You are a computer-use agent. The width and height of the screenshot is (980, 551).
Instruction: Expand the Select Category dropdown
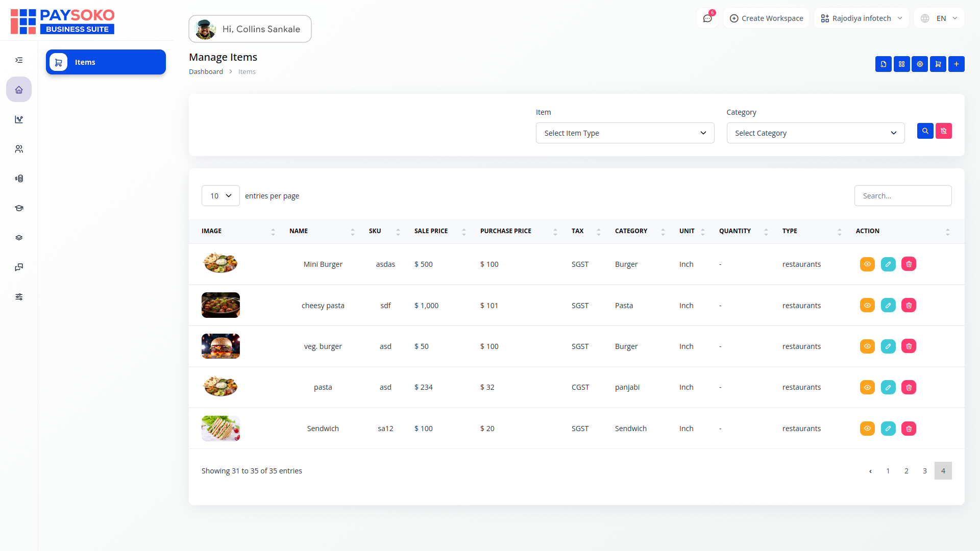click(x=815, y=133)
